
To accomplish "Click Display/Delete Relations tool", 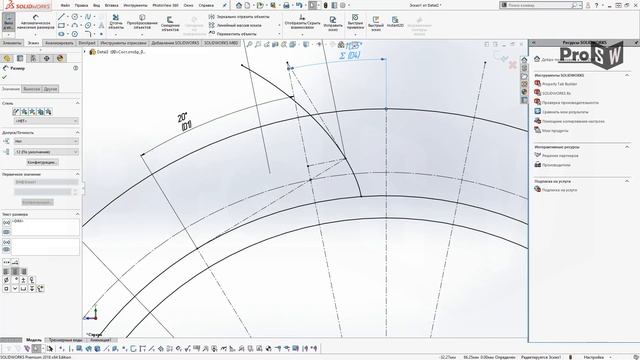I will pyautogui.click(x=302, y=22).
